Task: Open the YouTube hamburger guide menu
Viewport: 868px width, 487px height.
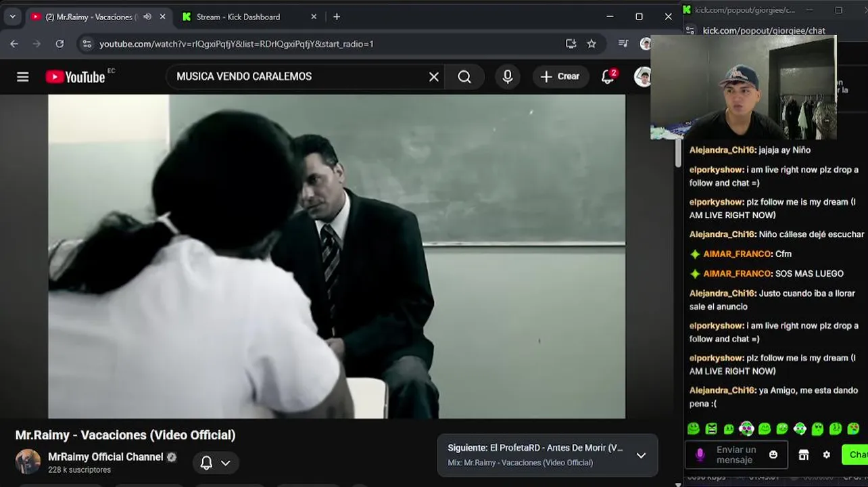Action: [x=23, y=77]
